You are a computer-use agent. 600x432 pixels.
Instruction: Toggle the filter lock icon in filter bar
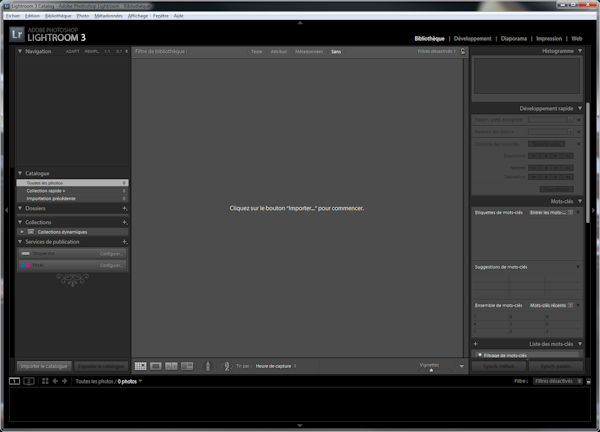(x=463, y=51)
